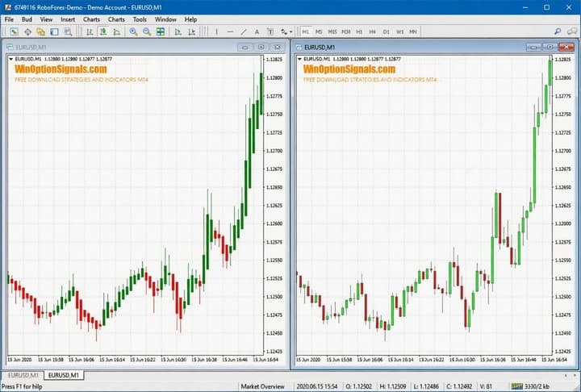This screenshot has height=392, width=581.
Task: Maximize the right EURUSD,M1 chart window
Action: pos(550,47)
